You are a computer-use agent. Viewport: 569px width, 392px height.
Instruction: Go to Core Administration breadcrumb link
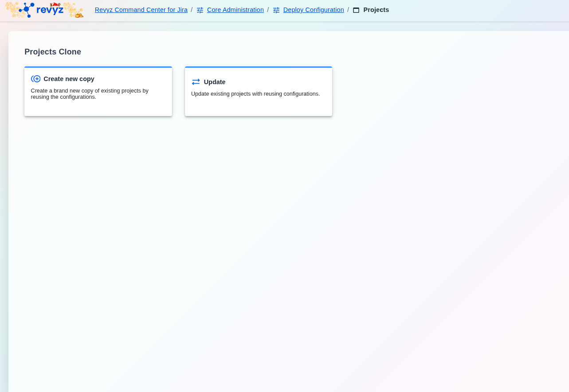[x=235, y=10]
